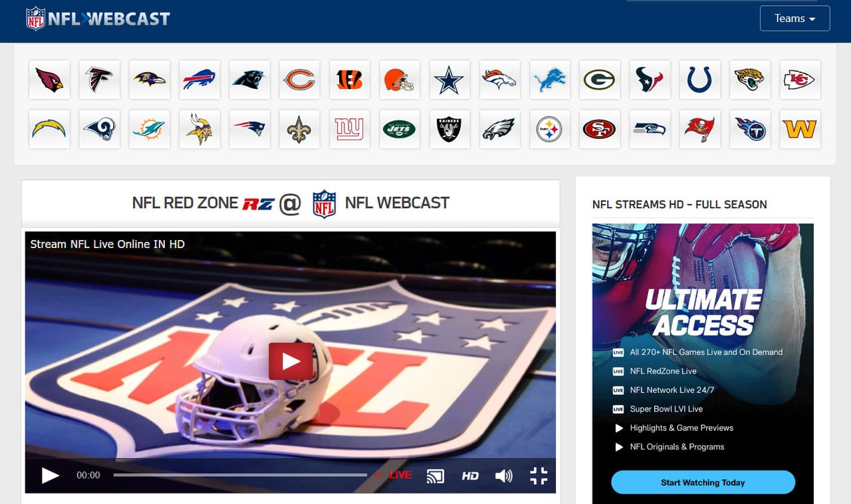Open the Miami Dolphins logo
Image resolution: width=851 pixels, height=504 pixels.
point(150,129)
